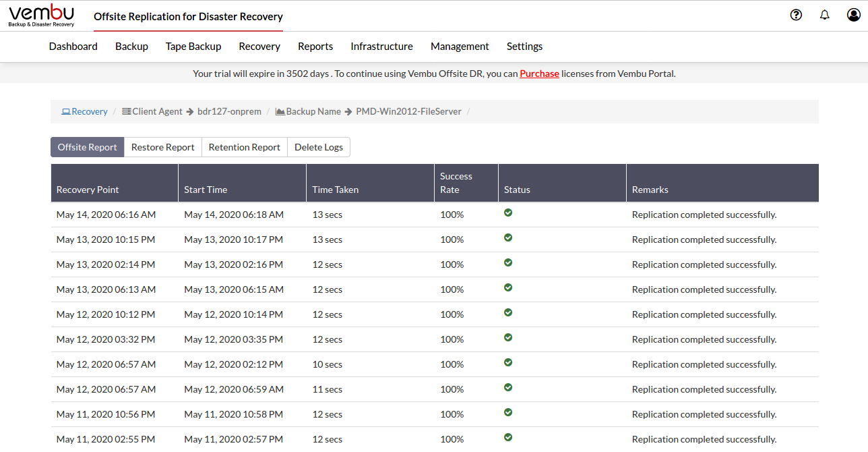Click start time May 12, 2020 06:59 AM
Screen dimensions: 868x452
[x=234, y=389]
